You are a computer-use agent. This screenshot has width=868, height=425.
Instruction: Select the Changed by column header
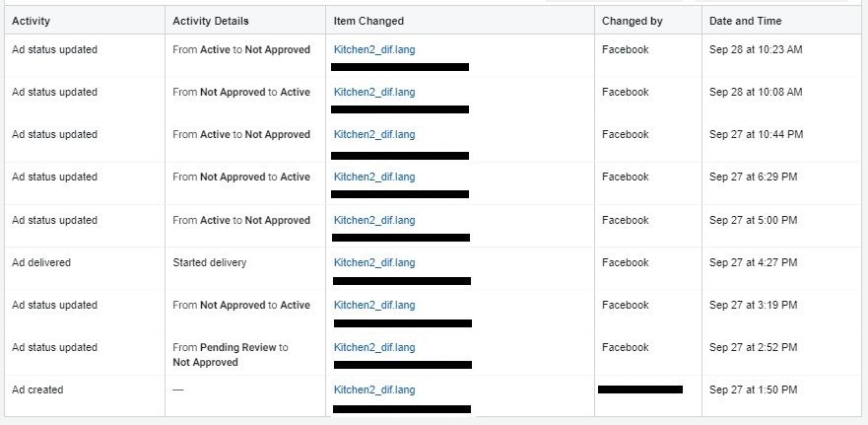[630, 21]
